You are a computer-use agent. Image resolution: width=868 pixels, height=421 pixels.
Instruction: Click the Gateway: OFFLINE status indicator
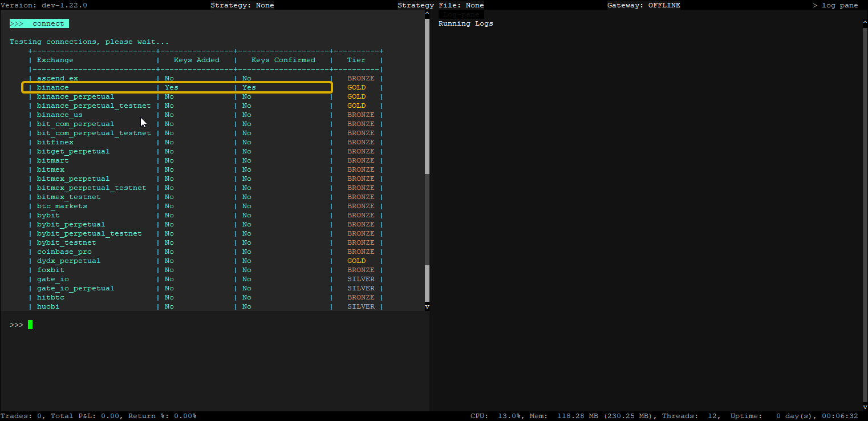pyautogui.click(x=643, y=5)
